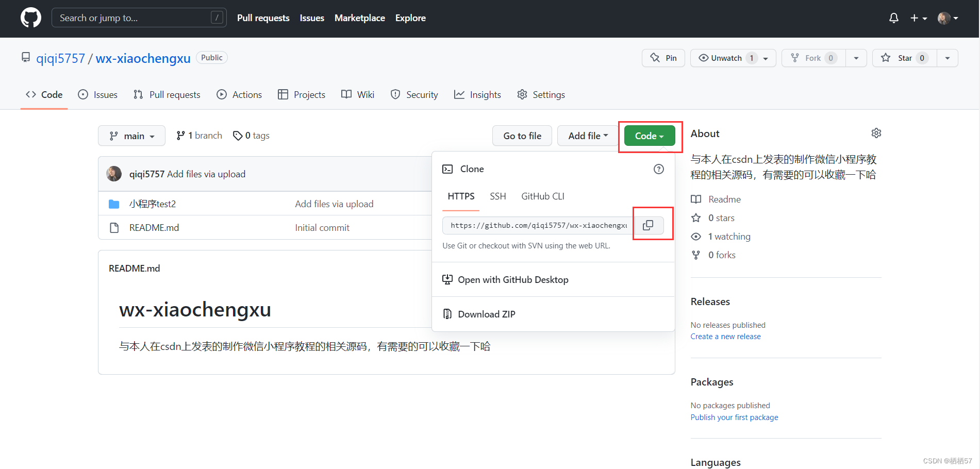Click the qiqi5757 commit author name

147,174
